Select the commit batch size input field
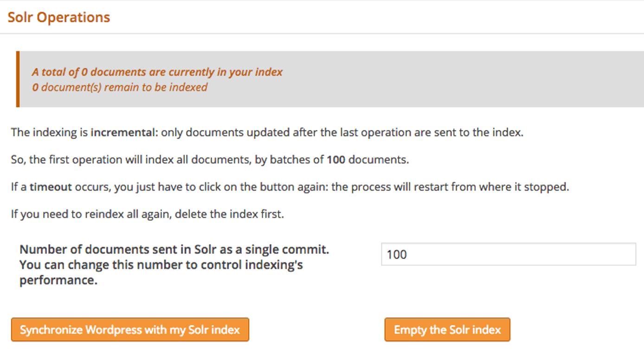Image resolution: width=644 pixels, height=355 pixels. click(x=508, y=253)
